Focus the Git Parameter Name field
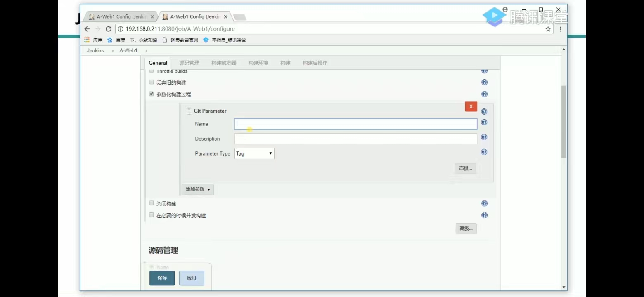This screenshot has width=644, height=297. [356, 124]
